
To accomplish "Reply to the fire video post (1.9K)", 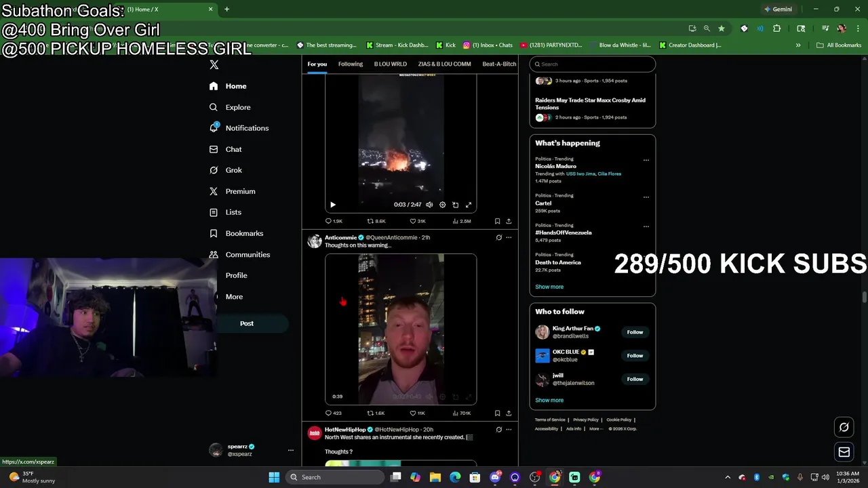I will coord(334,221).
